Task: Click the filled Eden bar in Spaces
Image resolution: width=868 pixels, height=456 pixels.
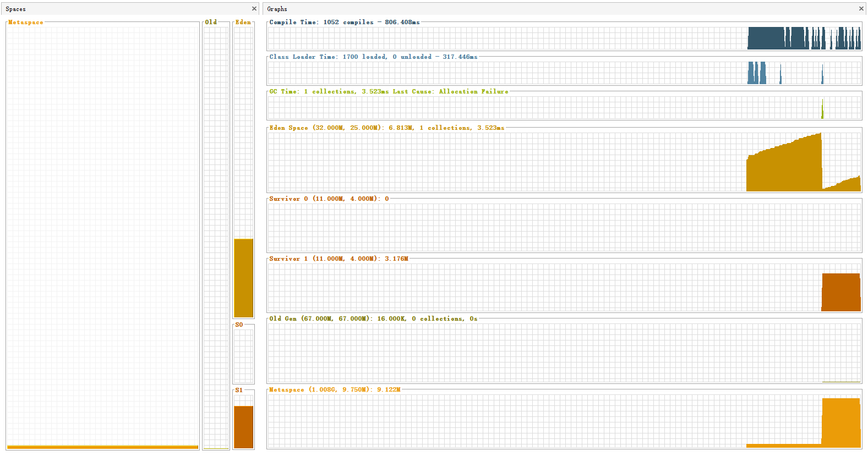Action: (x=243, y=278)
